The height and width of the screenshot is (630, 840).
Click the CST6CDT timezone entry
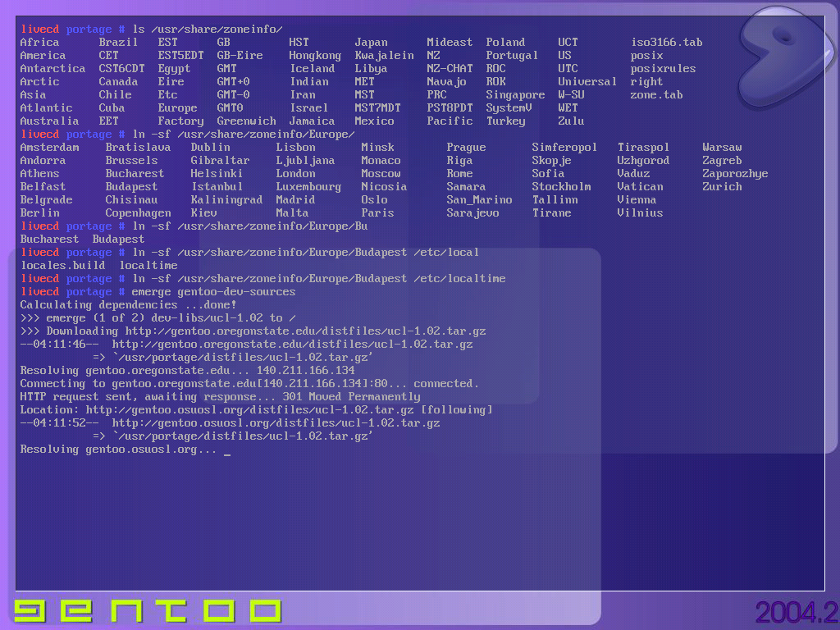pos(121,69)
